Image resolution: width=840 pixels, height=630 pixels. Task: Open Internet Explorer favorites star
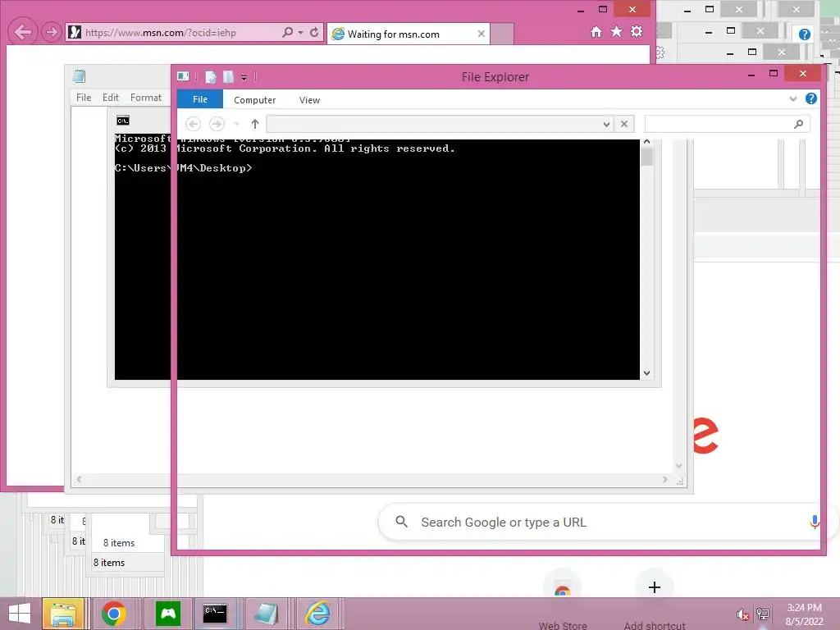tap(617, 32)
